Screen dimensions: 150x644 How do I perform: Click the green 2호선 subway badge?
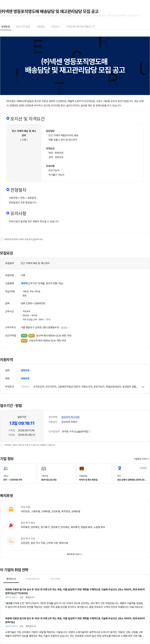tap(24, 336)
